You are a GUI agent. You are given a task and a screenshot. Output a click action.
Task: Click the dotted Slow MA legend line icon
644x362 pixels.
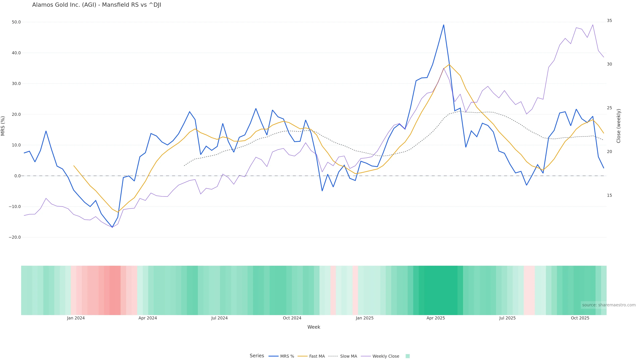pos(333,356)
